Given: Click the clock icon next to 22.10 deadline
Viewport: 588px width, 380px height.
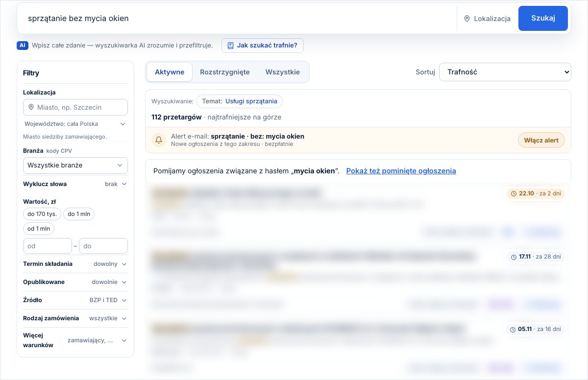Looking at the screenshot, I should pyautogui.click(x=514, y=193).
